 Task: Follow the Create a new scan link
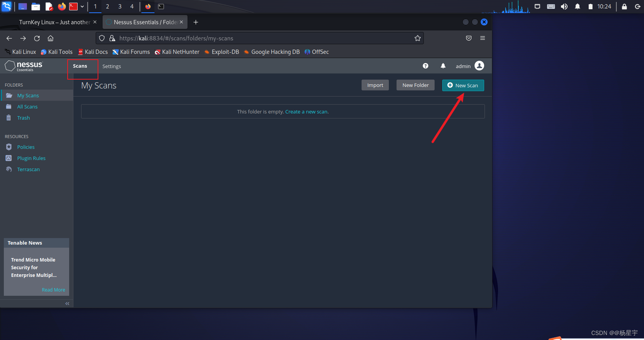coord(306,112)
